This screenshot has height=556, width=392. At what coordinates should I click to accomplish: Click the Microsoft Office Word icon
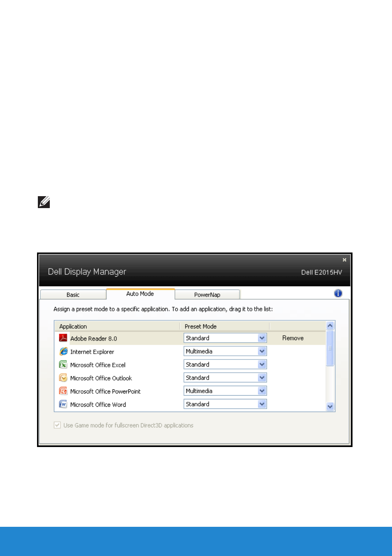63,404
